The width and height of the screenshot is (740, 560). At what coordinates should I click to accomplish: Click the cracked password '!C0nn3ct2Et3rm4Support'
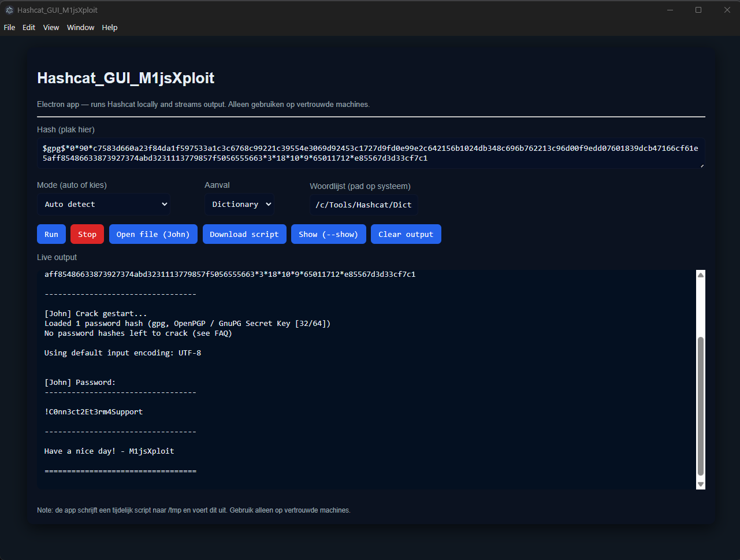coord(94,411)
